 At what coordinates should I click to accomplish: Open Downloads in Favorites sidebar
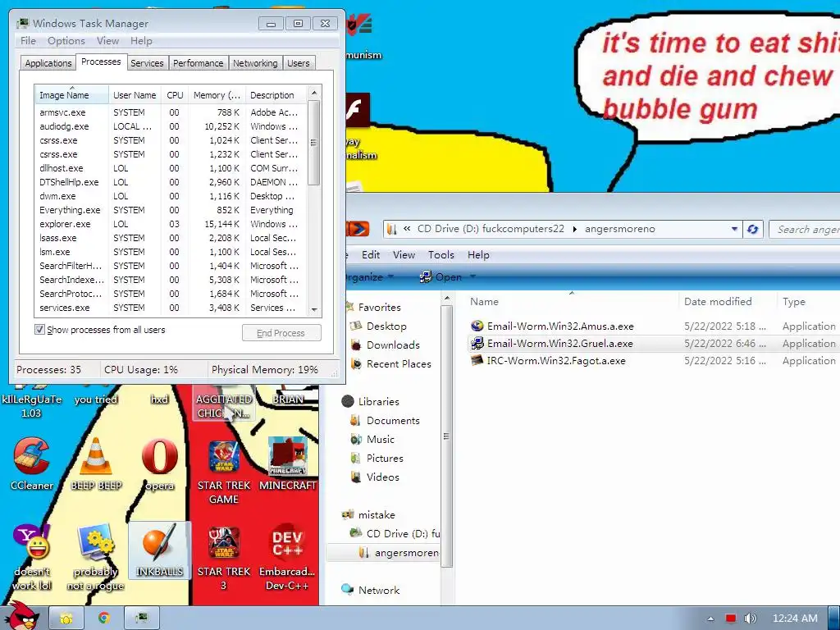coord(393,345)
